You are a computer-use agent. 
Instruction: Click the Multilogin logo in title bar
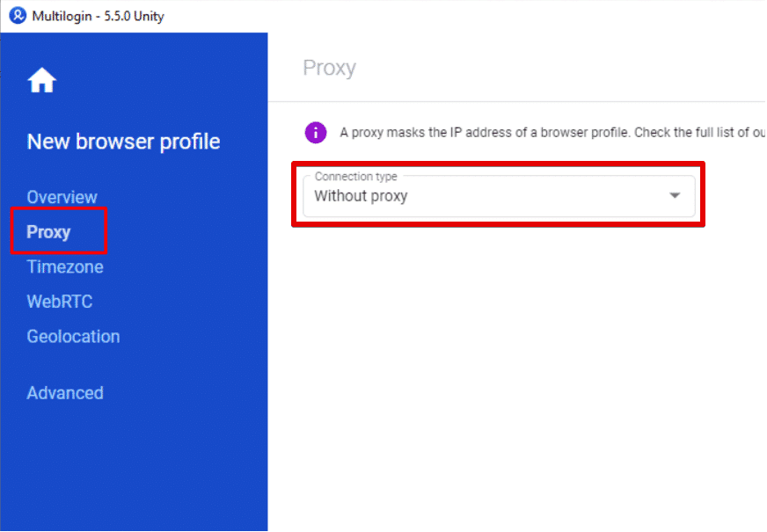click(x=18, y=16)
